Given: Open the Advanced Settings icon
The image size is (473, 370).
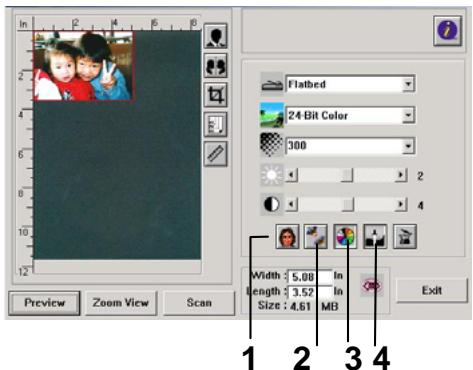Looking at the screenshot, I should tap(405, 237).
